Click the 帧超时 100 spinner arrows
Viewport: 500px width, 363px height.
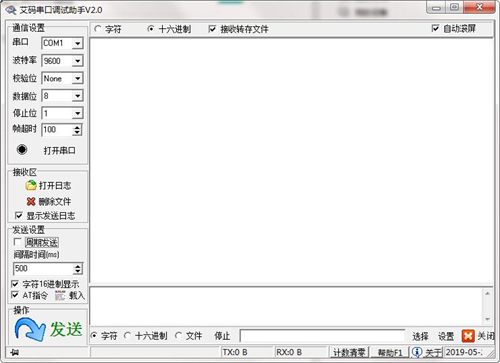coord(77,130)
